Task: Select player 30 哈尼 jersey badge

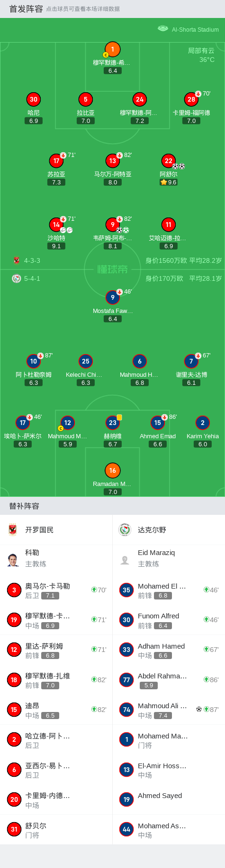Action: 34,99
